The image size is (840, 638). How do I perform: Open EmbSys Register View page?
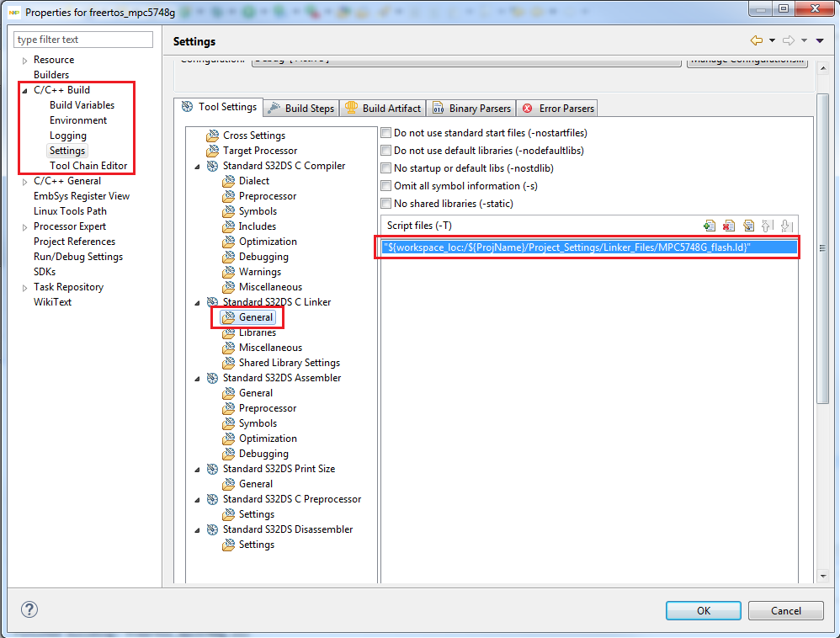(x=82, y=196)
